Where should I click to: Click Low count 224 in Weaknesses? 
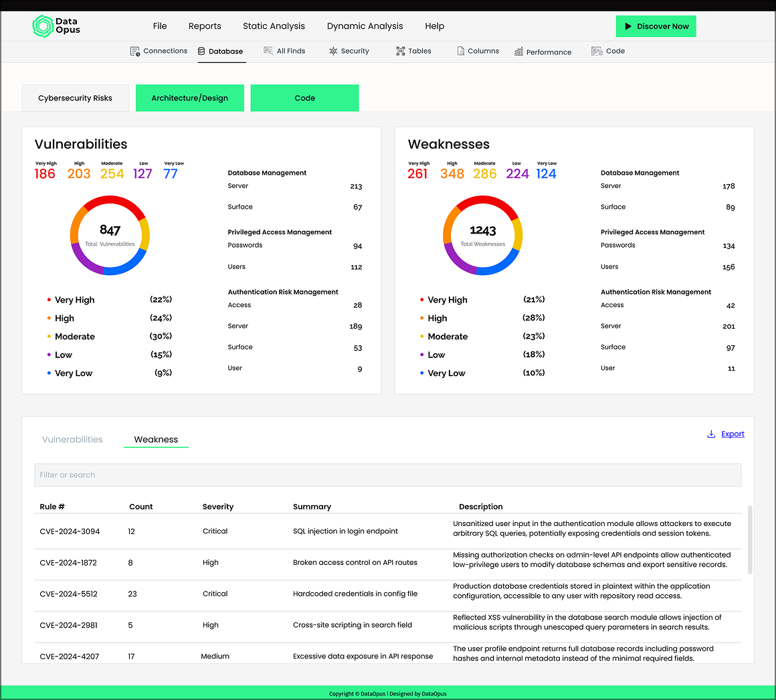point(518,174)
